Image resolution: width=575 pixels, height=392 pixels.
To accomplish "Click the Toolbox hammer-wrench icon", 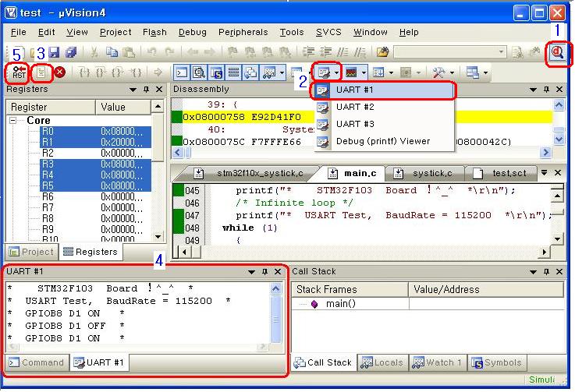I will click(438, 72).
